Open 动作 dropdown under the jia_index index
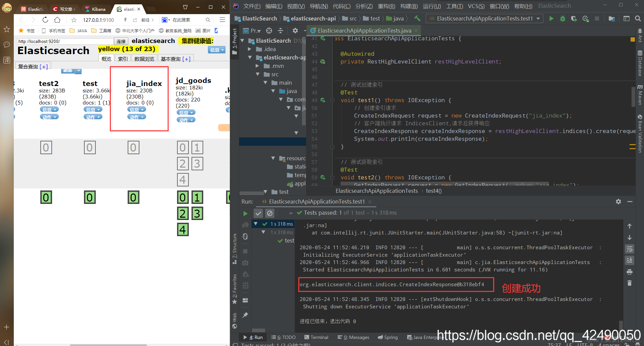This screenshot has width=644, height=346. tap(137, 117)
